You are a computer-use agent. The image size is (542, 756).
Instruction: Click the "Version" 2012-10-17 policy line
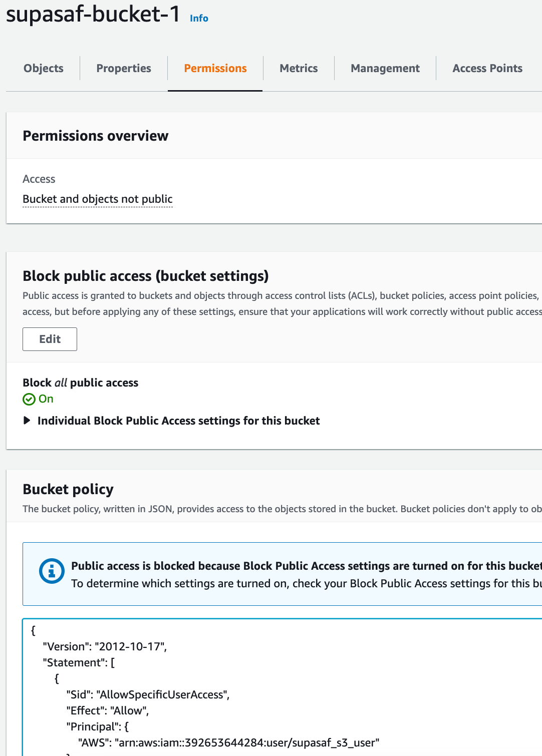point(105,646)
